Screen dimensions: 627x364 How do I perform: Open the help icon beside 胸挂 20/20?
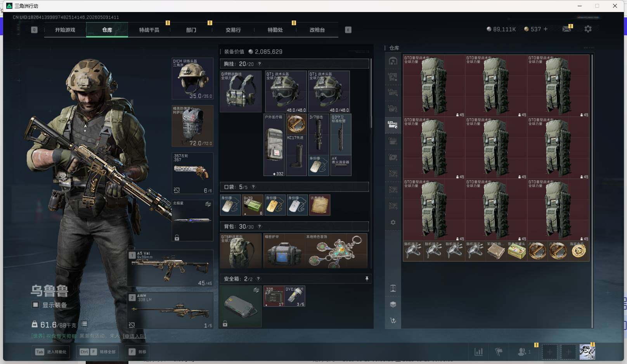[x=259, y=64]
